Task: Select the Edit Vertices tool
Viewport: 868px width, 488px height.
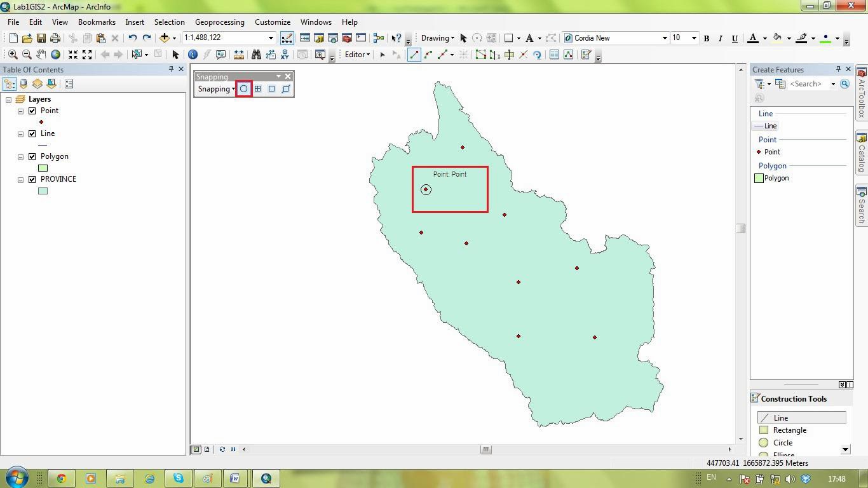Action: [x=481, y=55]
